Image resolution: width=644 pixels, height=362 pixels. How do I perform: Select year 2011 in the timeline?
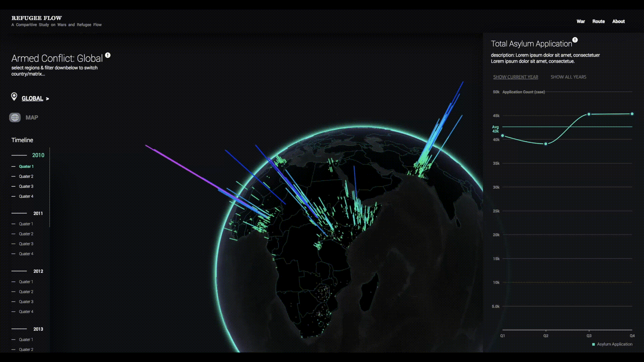(x=38, y=214)
